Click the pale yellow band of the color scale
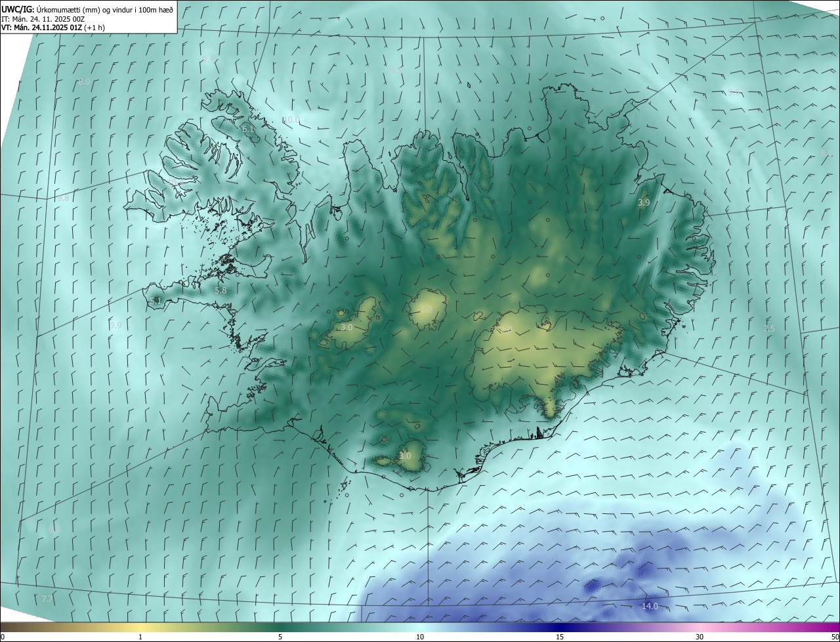Screen dimensions: 840x642 tap(140, 628)
